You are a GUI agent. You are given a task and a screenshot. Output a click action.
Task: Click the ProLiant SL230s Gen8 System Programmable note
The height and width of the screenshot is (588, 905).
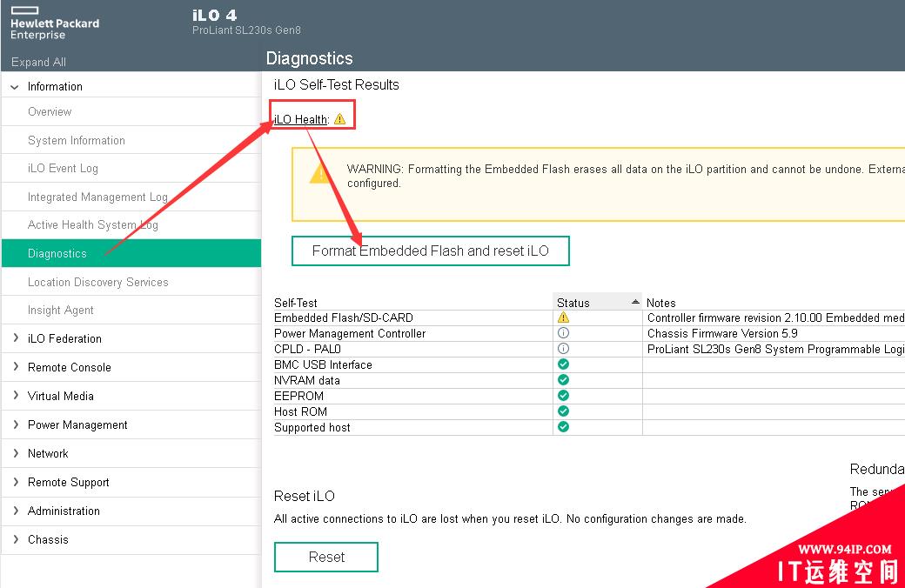pos(775,349)
